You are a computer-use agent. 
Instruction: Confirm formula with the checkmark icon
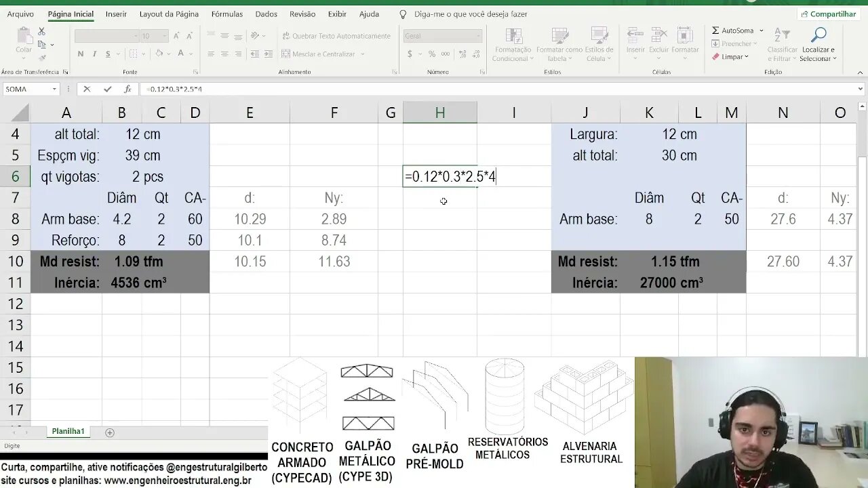click(x=107, y=89)
